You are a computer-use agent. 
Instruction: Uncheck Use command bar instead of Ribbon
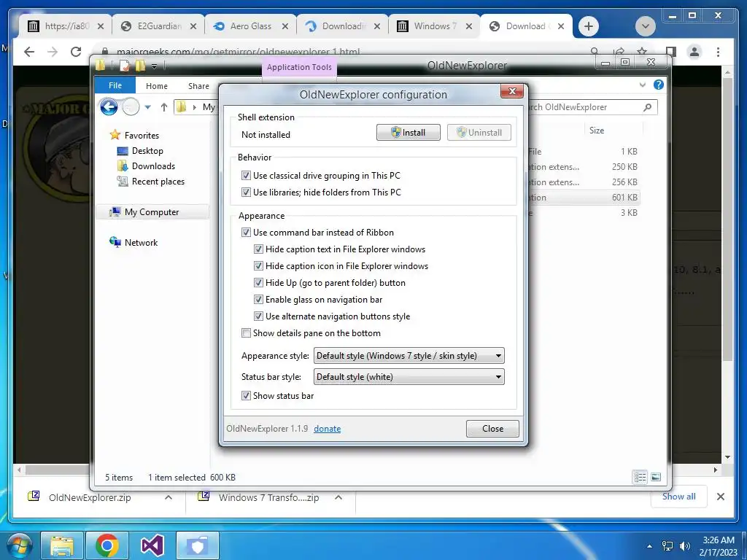(246, 233)
